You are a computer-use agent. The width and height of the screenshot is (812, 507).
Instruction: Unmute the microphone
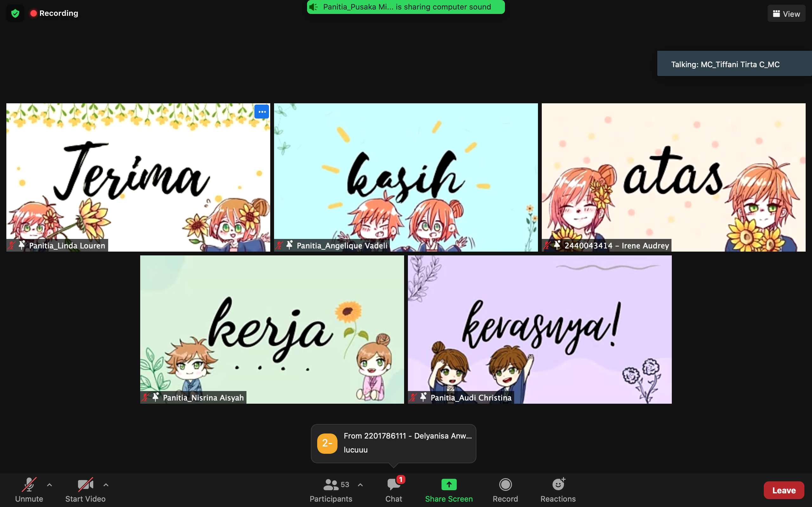click(x=29, y=485)
